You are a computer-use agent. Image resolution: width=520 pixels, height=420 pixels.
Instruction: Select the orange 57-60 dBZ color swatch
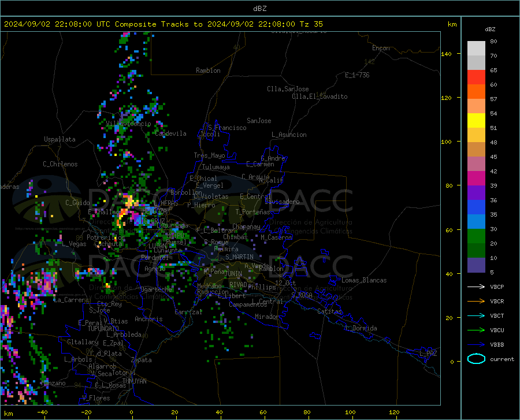pyautogui.click(x=476, y=92)
